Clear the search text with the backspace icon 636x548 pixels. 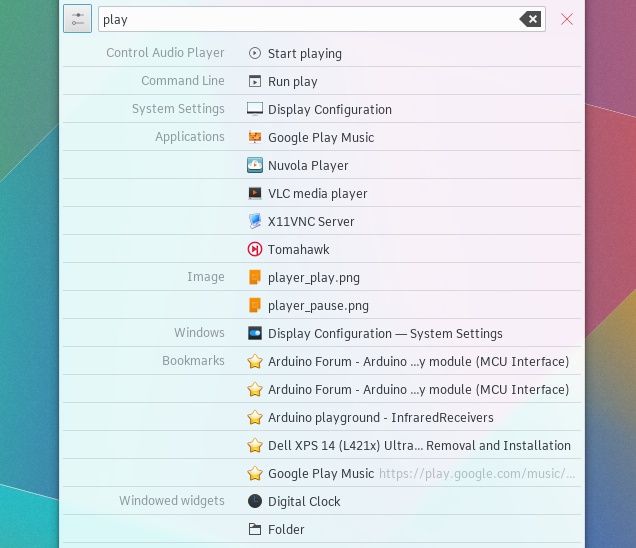[531, 19]
